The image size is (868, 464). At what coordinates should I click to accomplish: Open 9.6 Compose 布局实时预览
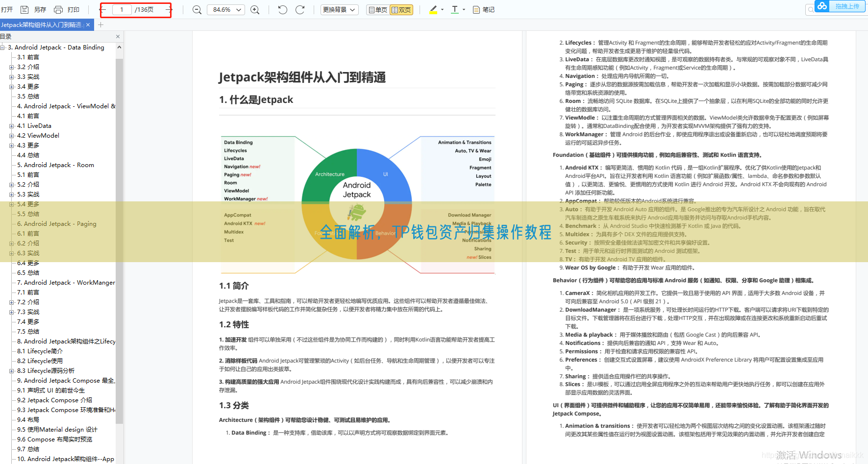[x=54, y=440]
